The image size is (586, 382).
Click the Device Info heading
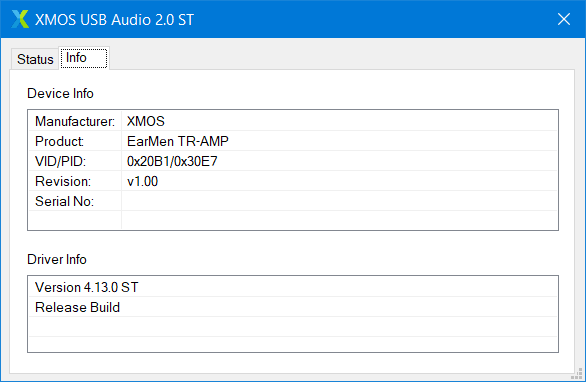60,93
